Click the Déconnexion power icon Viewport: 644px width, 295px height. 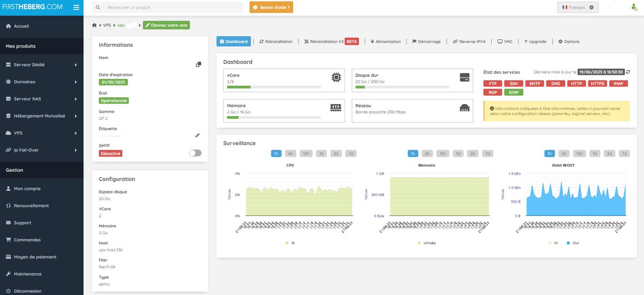[x=8, y=291]
